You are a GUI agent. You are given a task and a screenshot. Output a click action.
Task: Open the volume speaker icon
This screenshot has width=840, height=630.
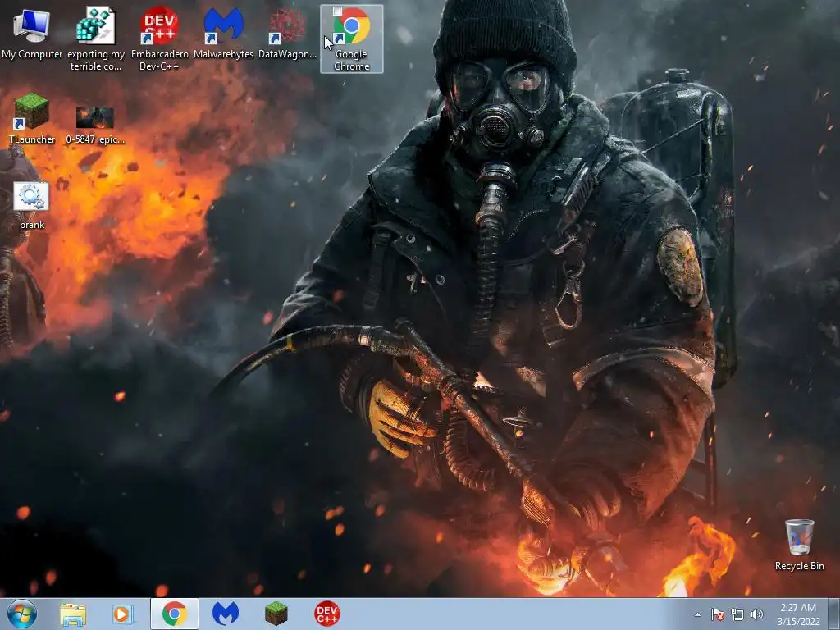[x=757, y=614]
